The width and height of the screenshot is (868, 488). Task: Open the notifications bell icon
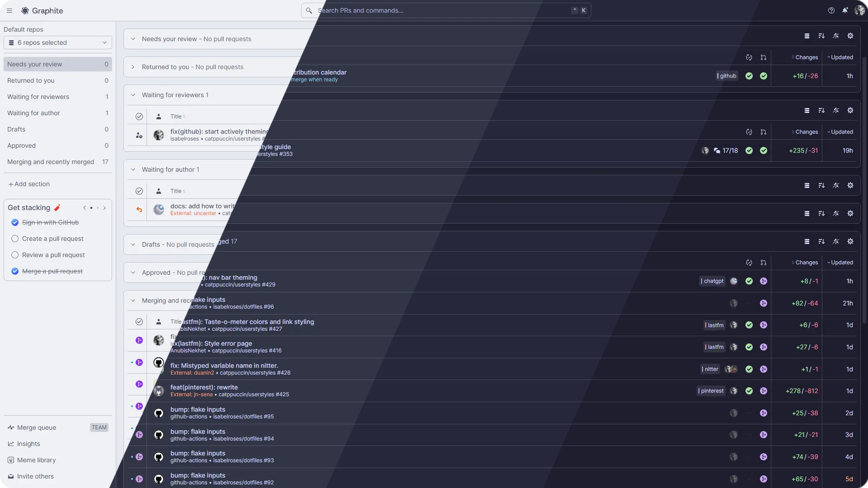pos(845,10)
